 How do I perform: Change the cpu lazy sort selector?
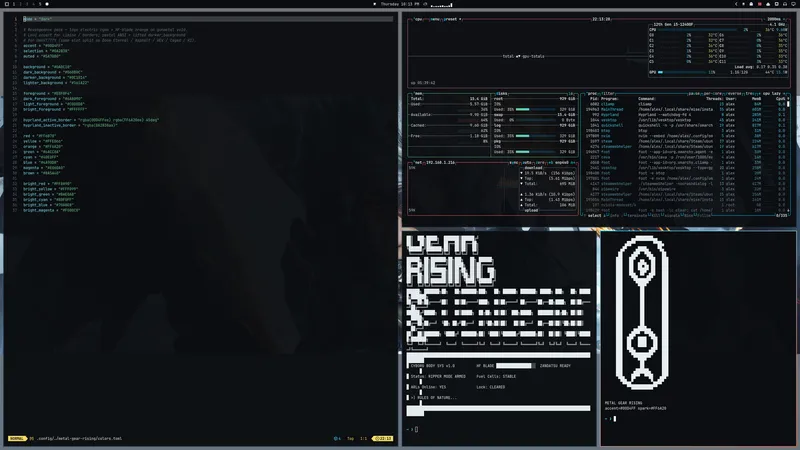point(773,94)
